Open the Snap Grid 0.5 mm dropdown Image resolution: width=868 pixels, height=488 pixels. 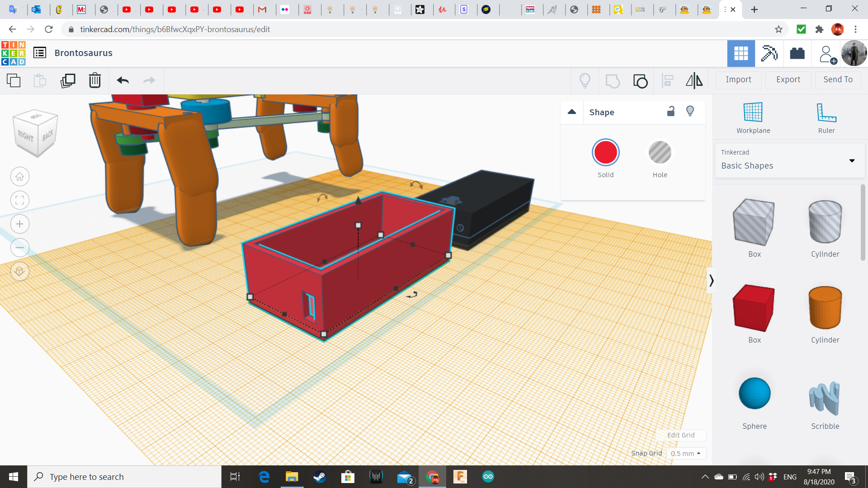click(x=685, y=453)
